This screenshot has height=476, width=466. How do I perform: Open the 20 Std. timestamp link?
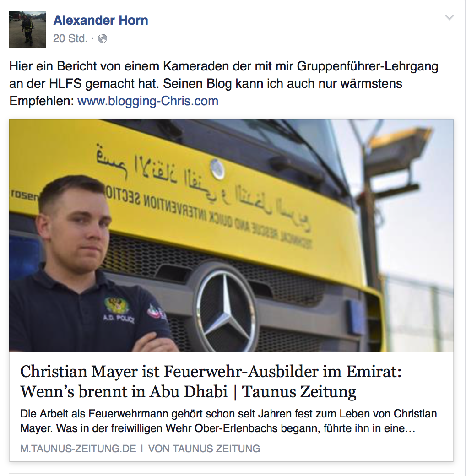[70, 38]
